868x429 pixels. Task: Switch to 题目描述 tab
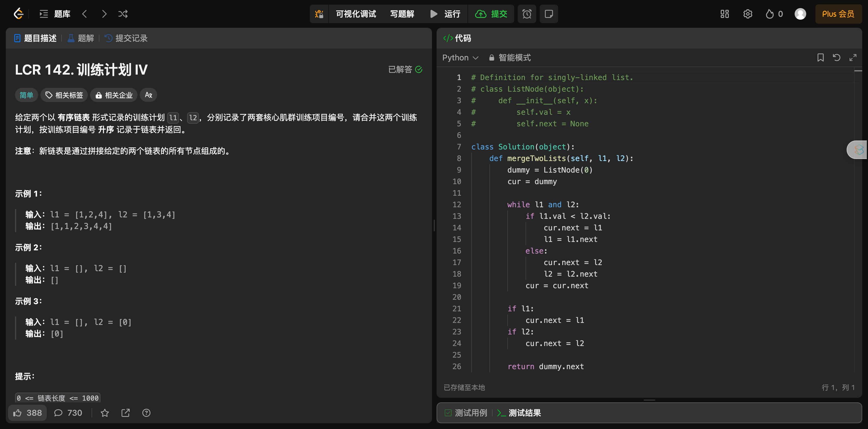(x=36, y=38)
